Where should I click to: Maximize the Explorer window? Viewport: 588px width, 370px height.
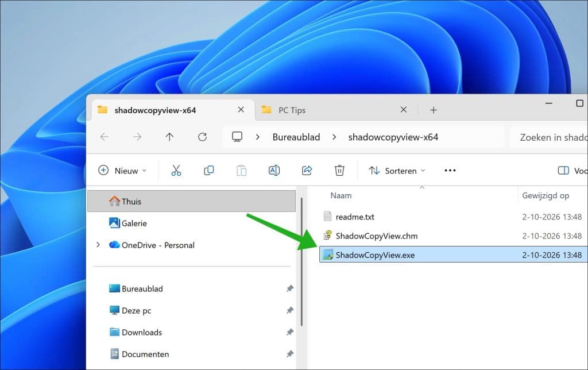coord(580,103)
